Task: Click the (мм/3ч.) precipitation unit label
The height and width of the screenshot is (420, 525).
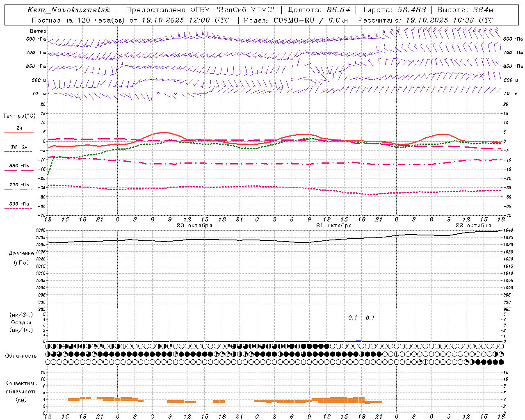Action: click(x=21, y=315)
